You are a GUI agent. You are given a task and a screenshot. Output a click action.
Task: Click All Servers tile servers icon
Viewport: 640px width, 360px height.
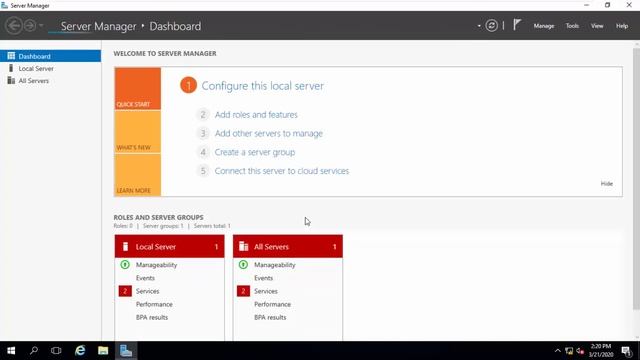[244, 246]
